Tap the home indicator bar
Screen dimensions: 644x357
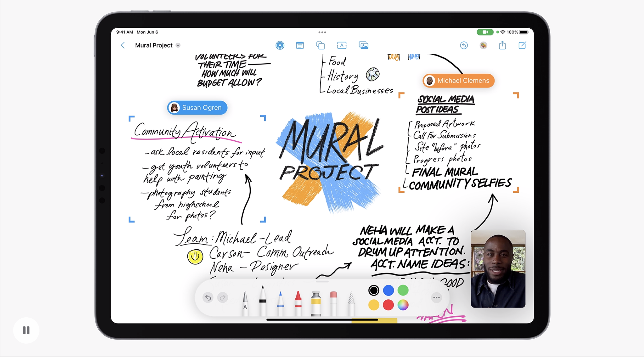(322, 320)
